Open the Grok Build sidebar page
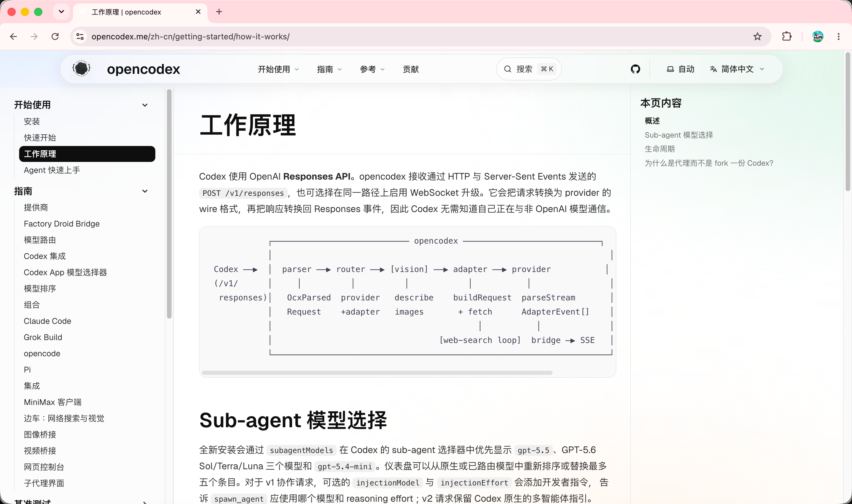The width and height of the screenshot is (852, 504). (43, 337)
